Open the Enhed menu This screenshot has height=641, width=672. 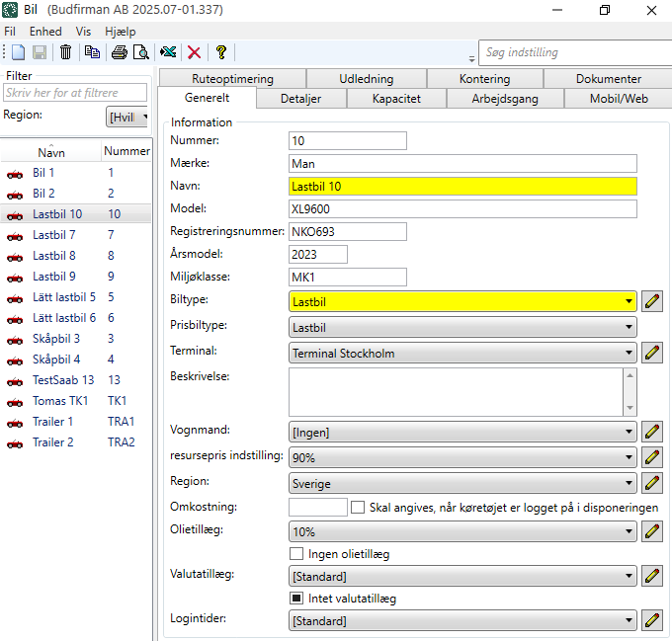[45, 32]
